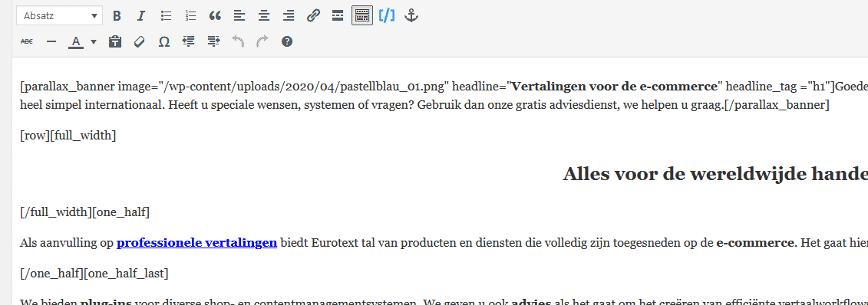This screenshot has width=868, height=305.
Task: Align text right
Action: tap(289, 16)
